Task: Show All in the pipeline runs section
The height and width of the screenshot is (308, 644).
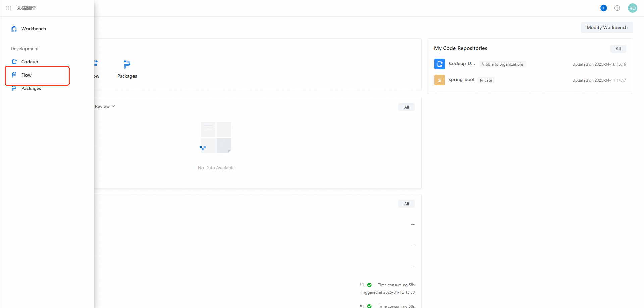Action: click(407, 204)
